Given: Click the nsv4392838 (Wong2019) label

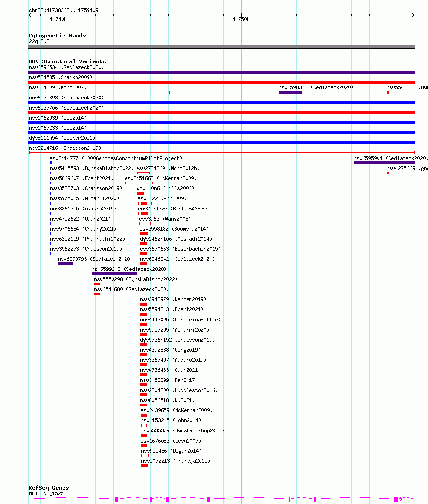Looking at the screenshot, I should (170, 350).
